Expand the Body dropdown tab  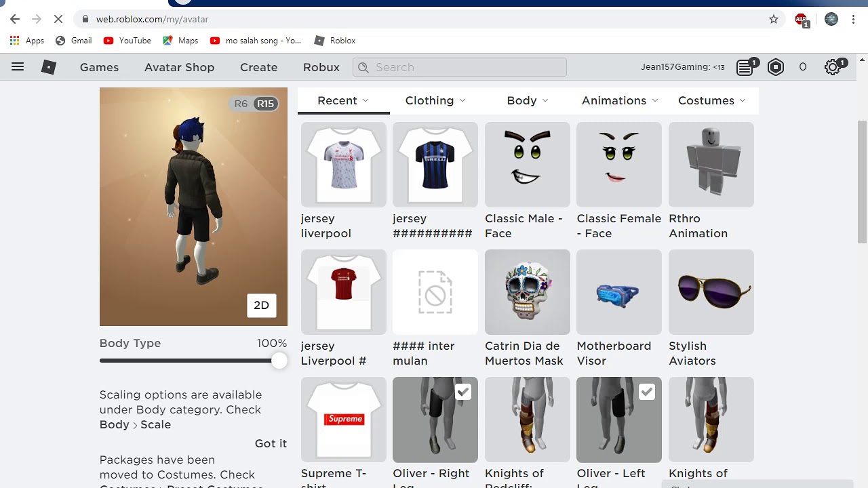coord(528,100)
